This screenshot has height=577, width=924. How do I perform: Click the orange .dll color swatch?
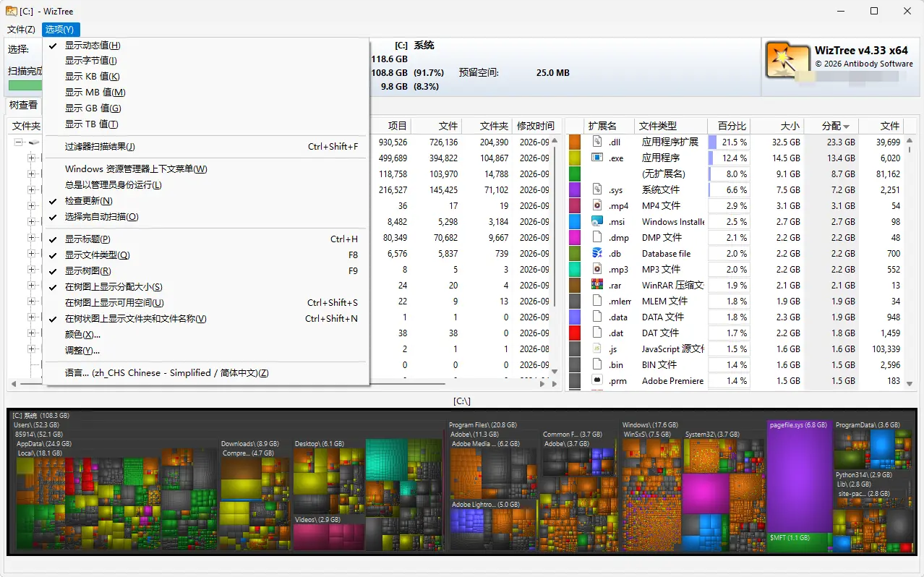[x=575, y=142]
